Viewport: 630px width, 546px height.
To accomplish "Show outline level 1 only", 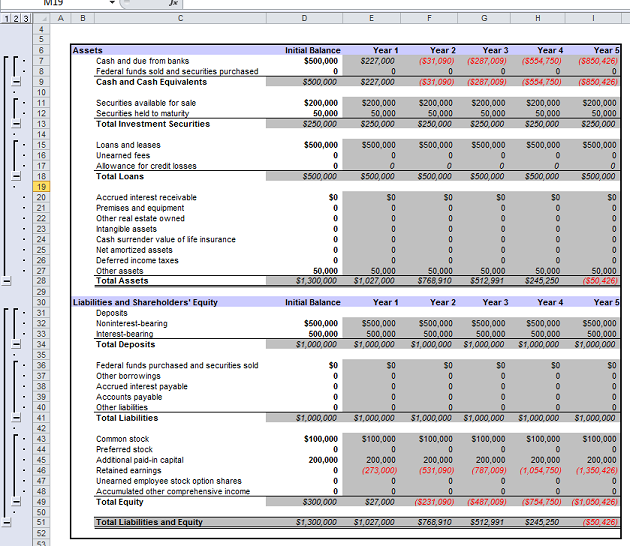I will pos(6,18).
